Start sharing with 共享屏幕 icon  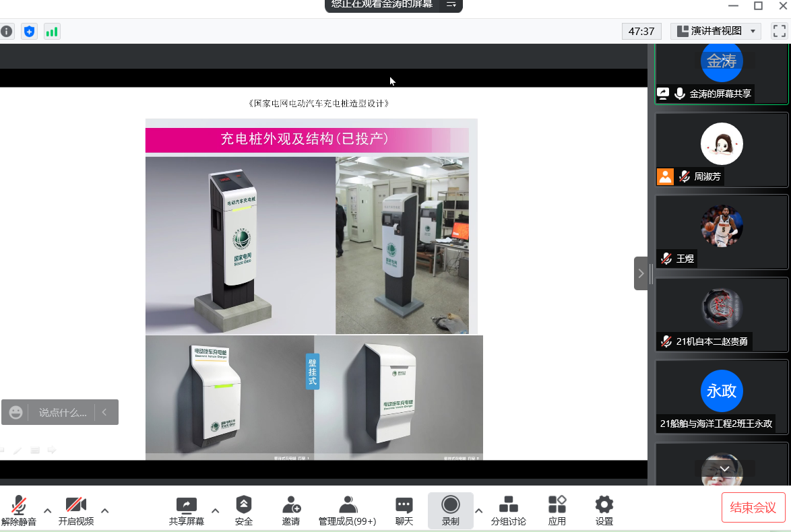[186, 505]
